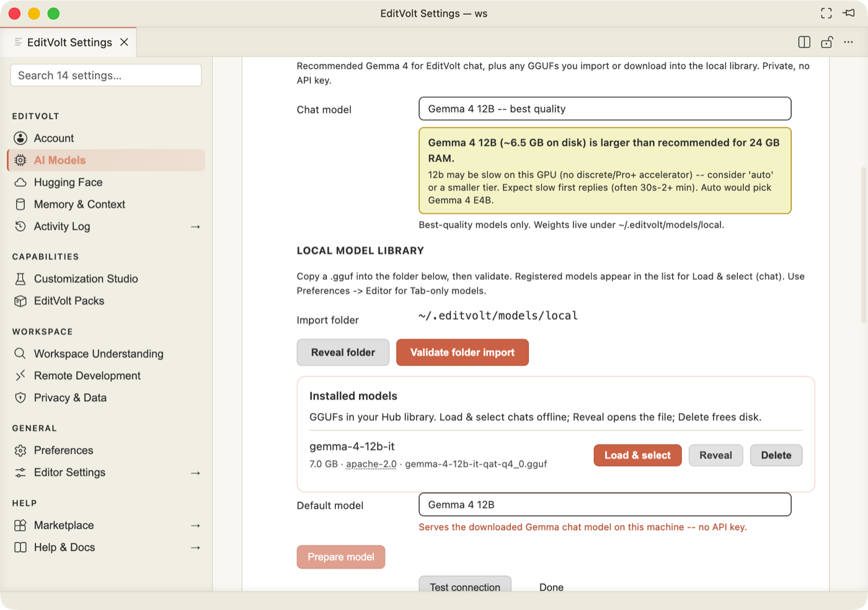The image size is (868, 610).
Task: Click the pin window icon
Action: tap(849, 13)
